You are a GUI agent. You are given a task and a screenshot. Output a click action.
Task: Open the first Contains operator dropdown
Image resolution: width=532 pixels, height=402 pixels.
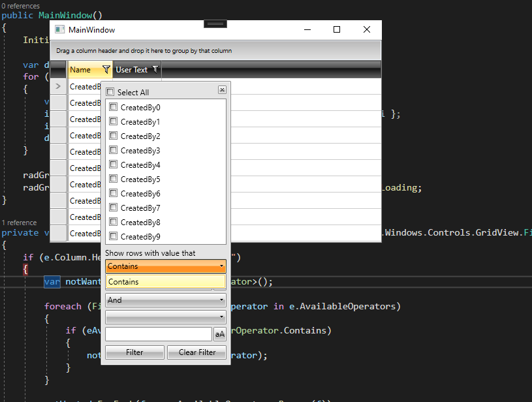pos(165,266)
